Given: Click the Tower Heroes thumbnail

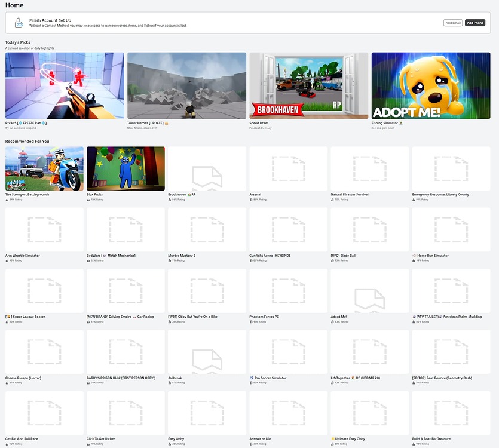Looking at the screenshot, I should 186,85.
